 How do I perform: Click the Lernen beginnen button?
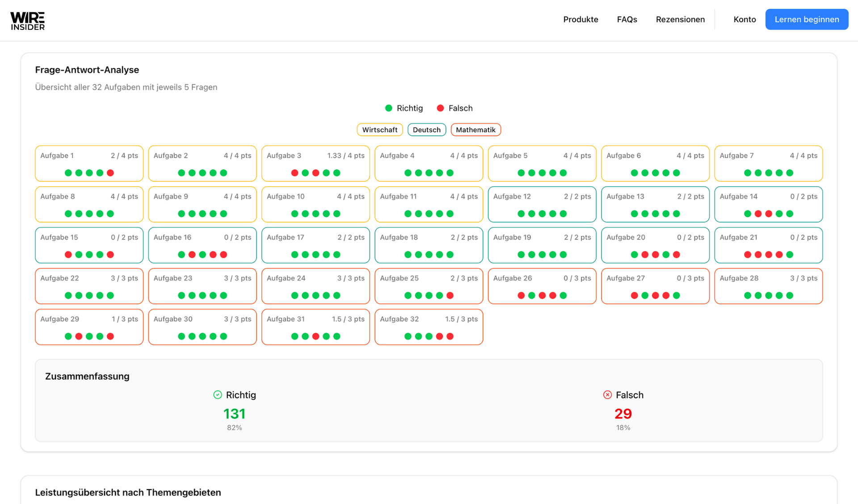[807, 19]
